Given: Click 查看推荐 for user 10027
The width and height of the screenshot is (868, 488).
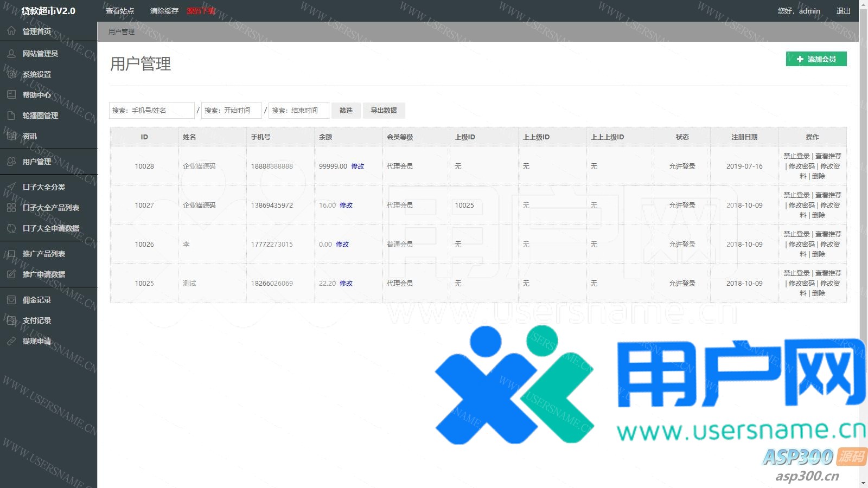Looking at the screenshot, I should pyautogui.click(x=828, y=195).
